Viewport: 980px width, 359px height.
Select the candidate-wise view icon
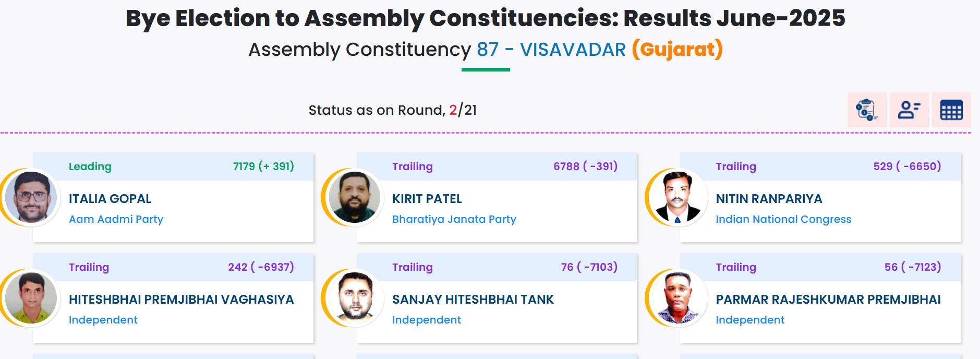909,110
